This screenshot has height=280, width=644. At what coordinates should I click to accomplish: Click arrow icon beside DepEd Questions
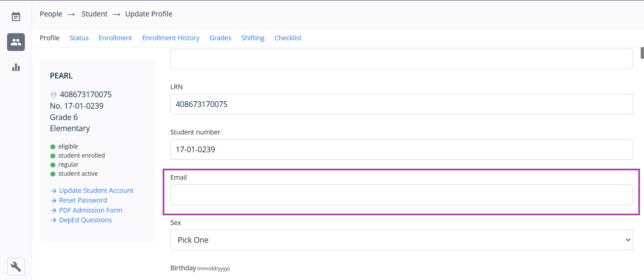pyautogui.click(x=53, y=220)
